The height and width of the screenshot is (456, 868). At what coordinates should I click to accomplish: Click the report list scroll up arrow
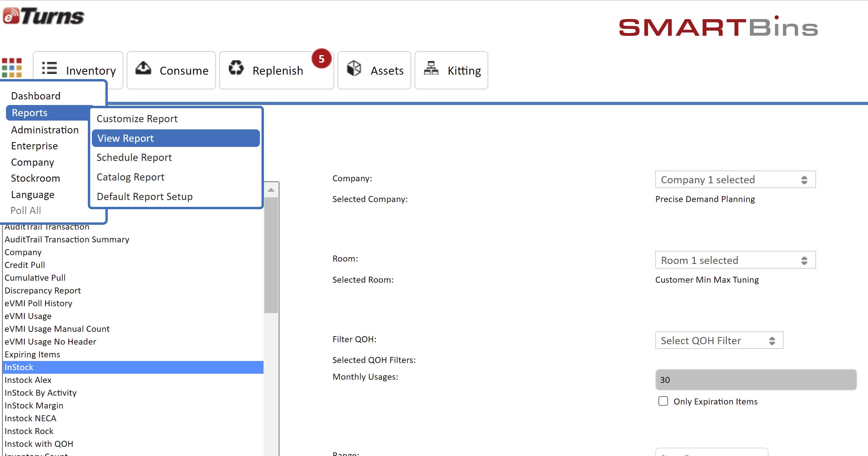271,190
